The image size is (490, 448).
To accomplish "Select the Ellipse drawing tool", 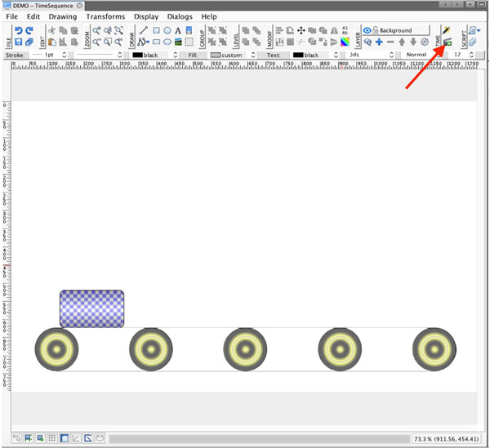I will coord(167,42).
